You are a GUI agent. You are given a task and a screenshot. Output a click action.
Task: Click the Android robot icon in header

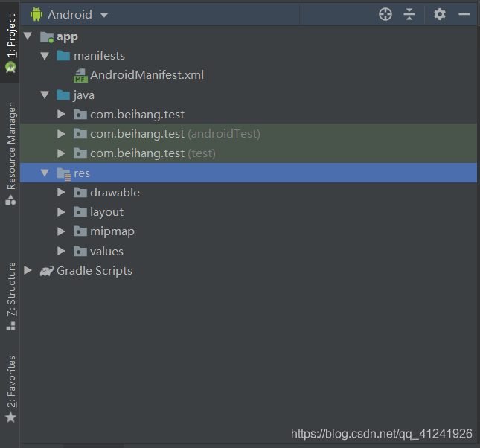click(36, 14)
